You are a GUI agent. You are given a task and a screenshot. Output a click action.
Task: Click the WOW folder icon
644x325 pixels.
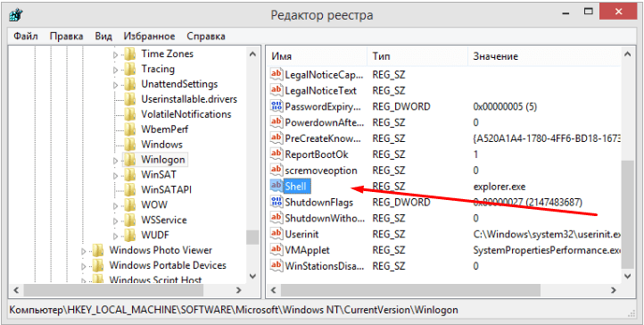(130, 204)
